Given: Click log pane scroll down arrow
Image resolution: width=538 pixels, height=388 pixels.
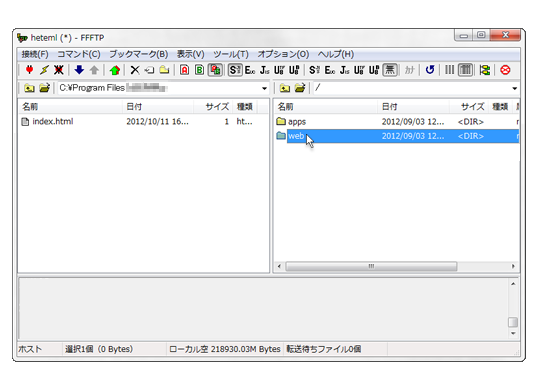Looking at the screenshot, I should pos(513,333).
